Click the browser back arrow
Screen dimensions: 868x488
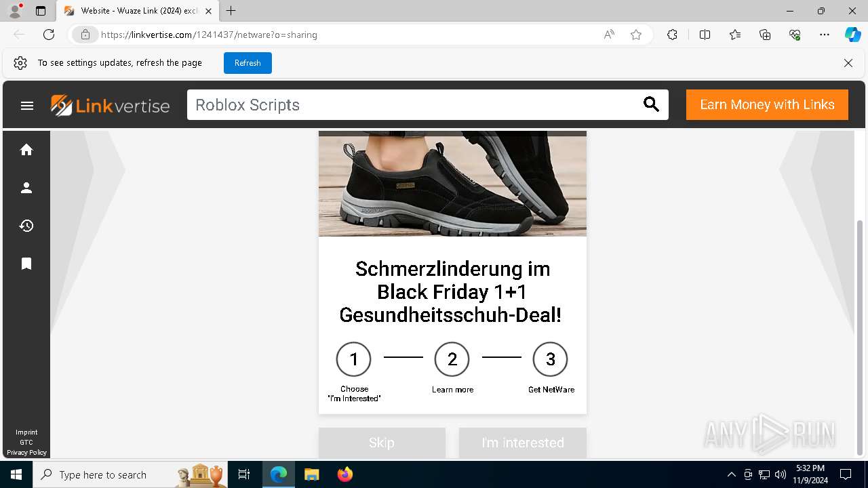(19, 35)
